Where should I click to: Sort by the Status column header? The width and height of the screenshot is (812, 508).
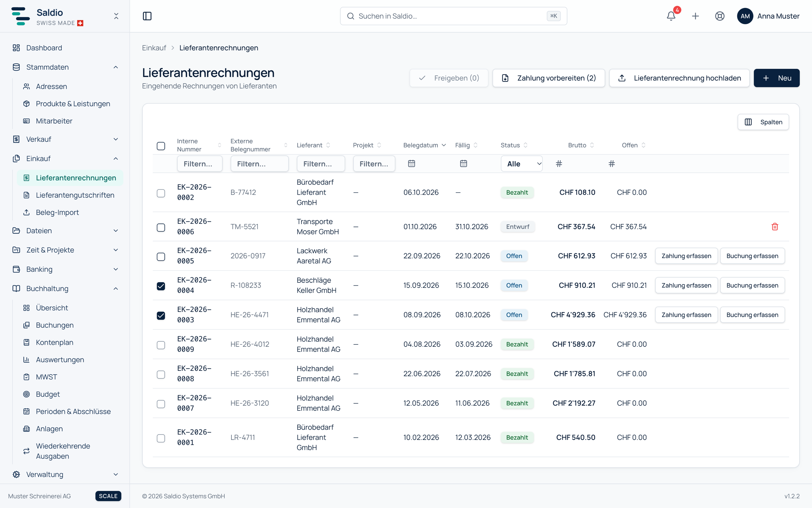point(514,145)
